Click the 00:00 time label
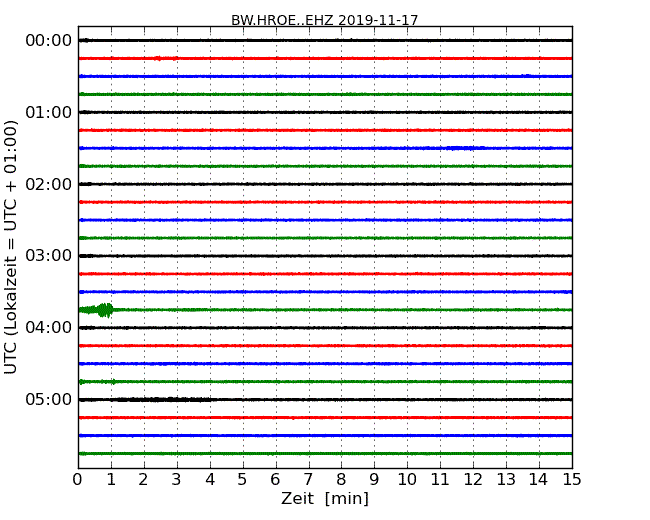Viewport: 650px width, 520px height. (49, 41)
